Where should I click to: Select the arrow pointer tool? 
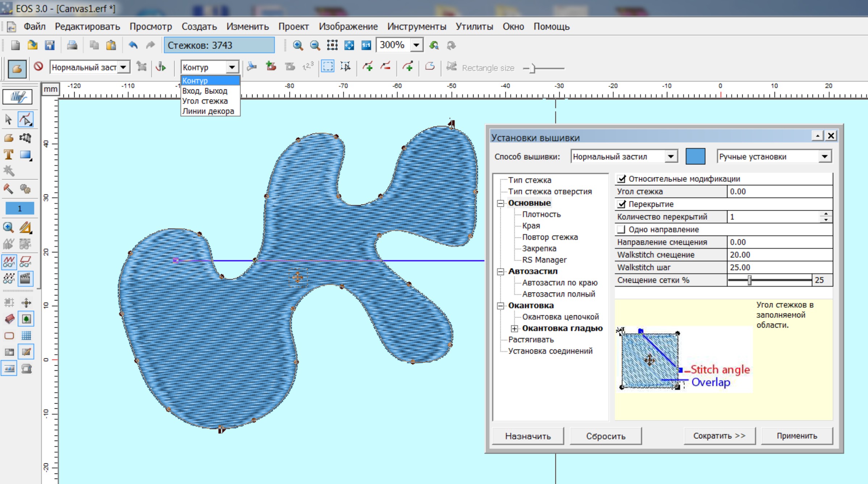point(9,119)
